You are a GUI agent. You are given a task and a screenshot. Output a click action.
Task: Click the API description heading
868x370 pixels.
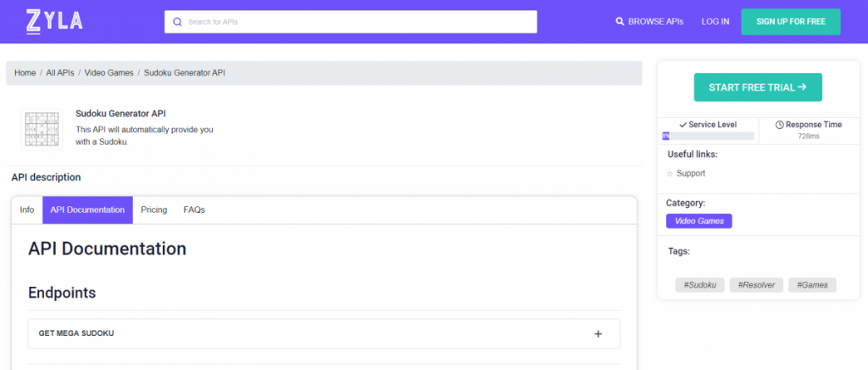(46, 177)
